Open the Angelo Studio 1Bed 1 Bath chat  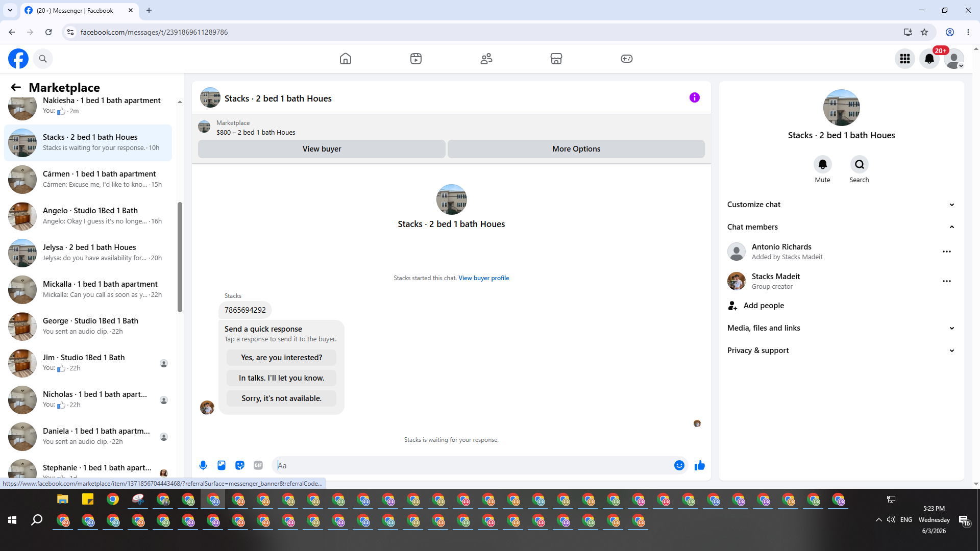point(88,216)
